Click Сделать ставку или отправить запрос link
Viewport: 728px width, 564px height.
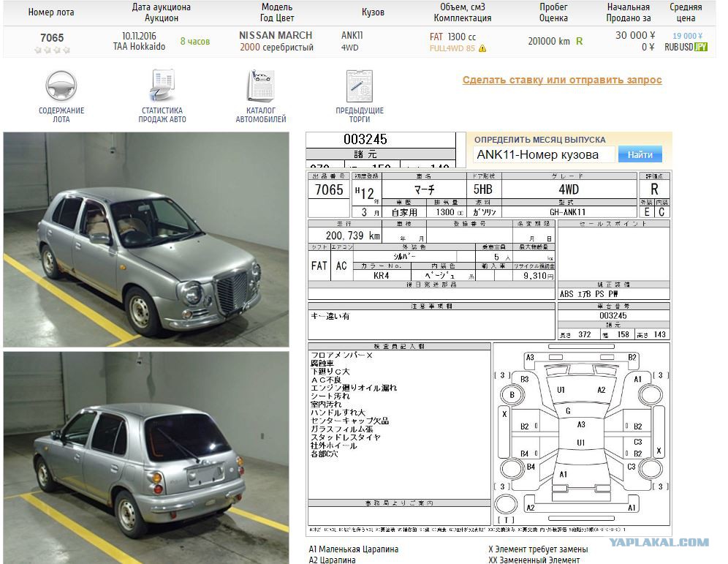[562, 80]
